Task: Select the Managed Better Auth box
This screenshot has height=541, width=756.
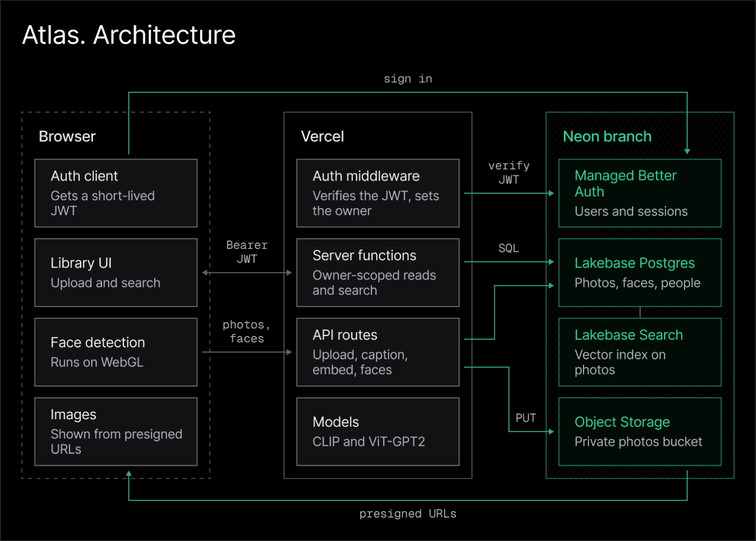Action: coord(640,193)
